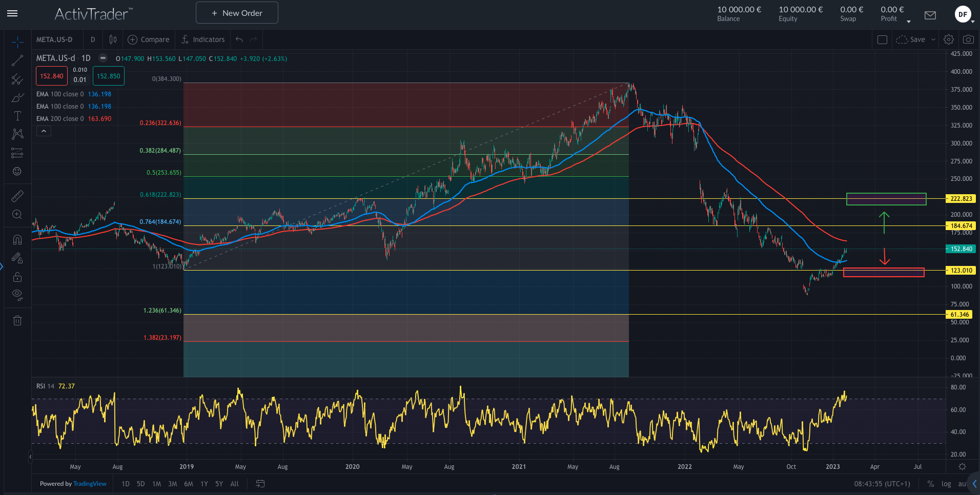Viewport: 980px width, 495px height.
Task: Toggle lock all drawing tools
Action: 17,277
